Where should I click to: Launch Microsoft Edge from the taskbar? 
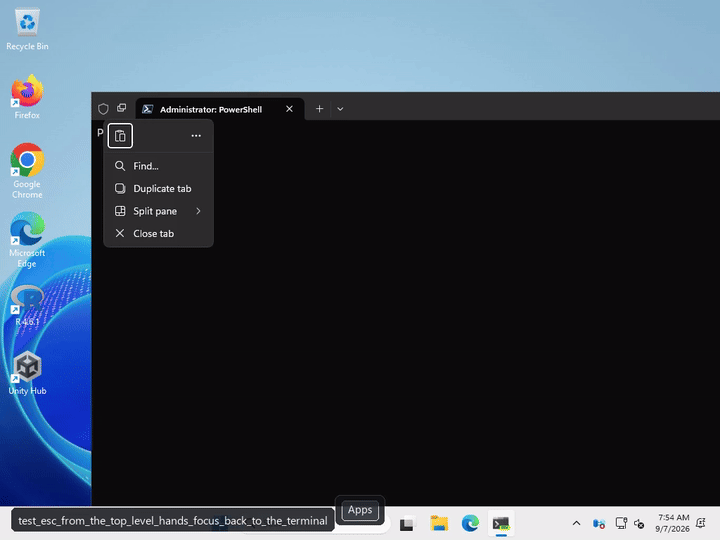470,523
